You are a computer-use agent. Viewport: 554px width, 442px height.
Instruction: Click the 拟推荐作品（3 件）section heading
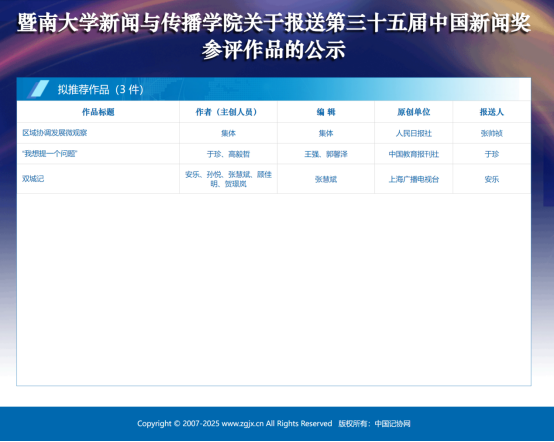coord(101,89)
